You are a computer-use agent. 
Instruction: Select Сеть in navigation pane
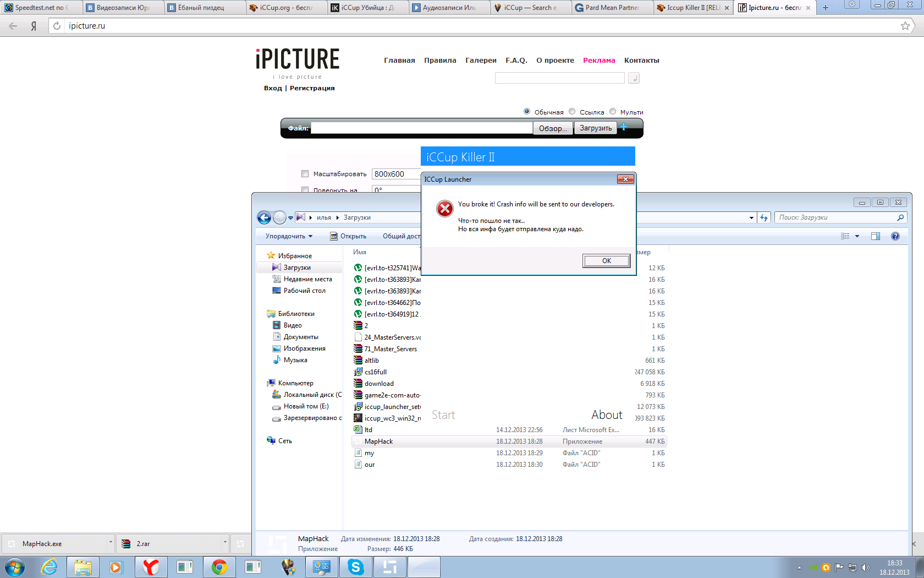pyautogui.click(x=285, y=441)
